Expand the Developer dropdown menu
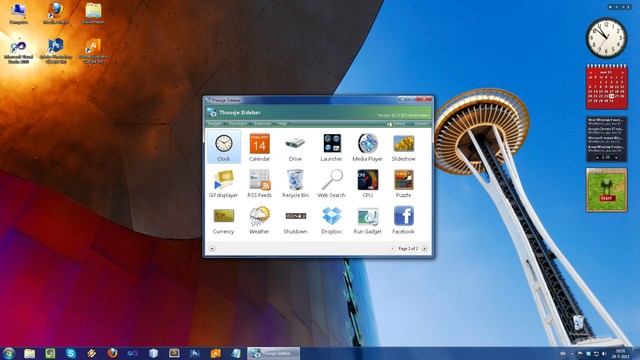The image size is (640, 360). coord(240,123)
